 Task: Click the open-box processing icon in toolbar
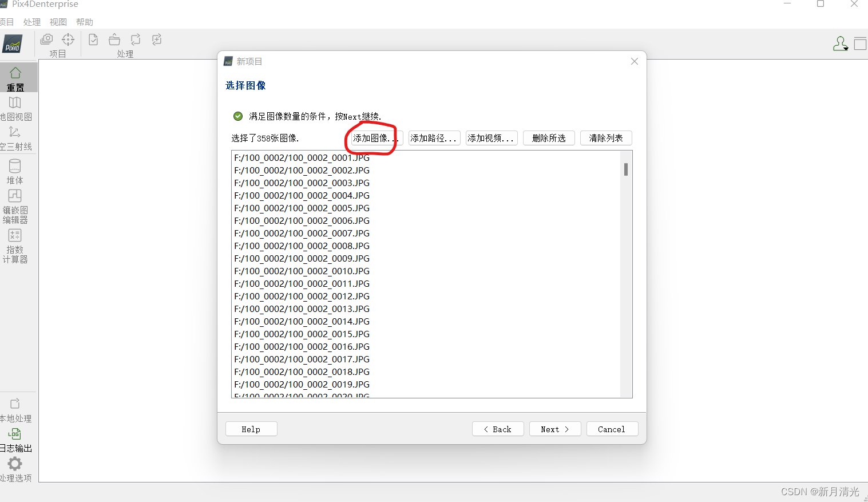[114, 39]
